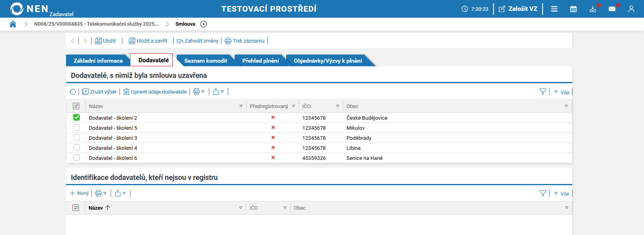Viewport: 644px width, 235px height.
Task: Click the refresh icon in suppliers toolbar
Action: (73, 92)
